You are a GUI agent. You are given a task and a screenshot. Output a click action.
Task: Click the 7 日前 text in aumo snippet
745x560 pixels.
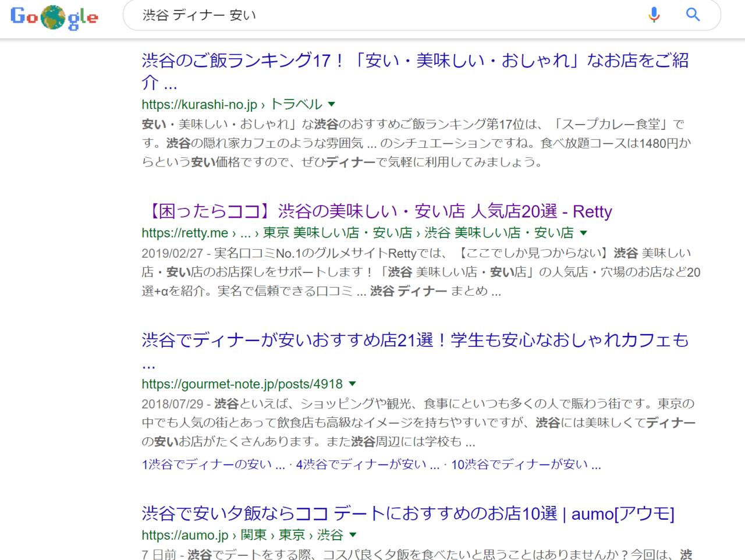point(159,555)
